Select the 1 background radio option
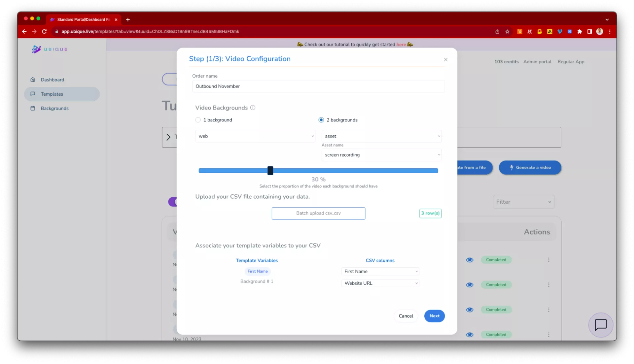The image size is (634, 364). (x=198, y=120)
